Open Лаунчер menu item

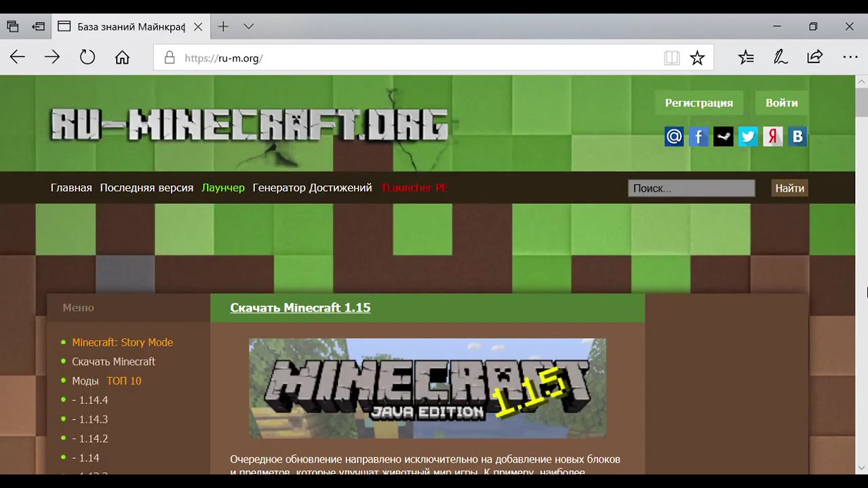click(223, 188)
